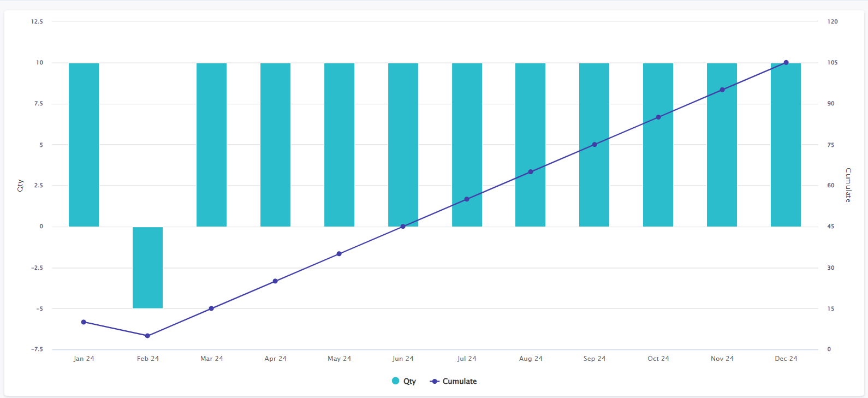This screenshot has width=868, height=398.
Task: Select the Dec 24 Qty bar
Action: click(786, 145)
